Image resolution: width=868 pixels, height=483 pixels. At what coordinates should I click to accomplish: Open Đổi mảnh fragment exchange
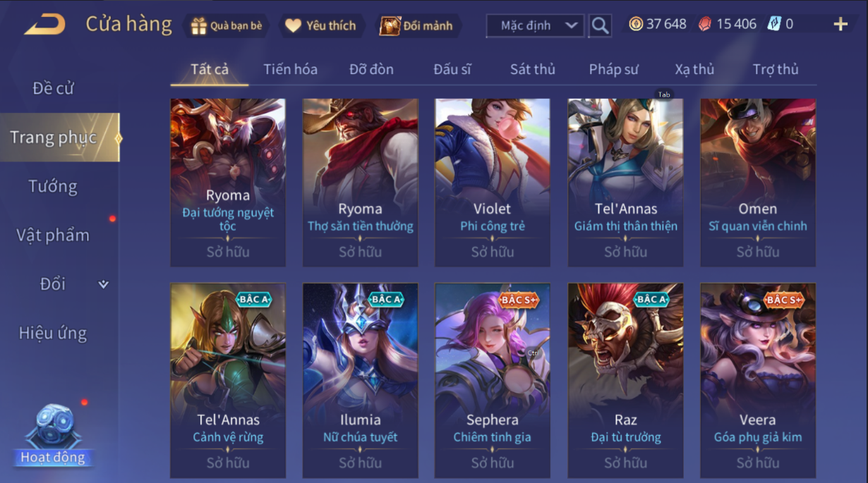(x=418, y=26)
